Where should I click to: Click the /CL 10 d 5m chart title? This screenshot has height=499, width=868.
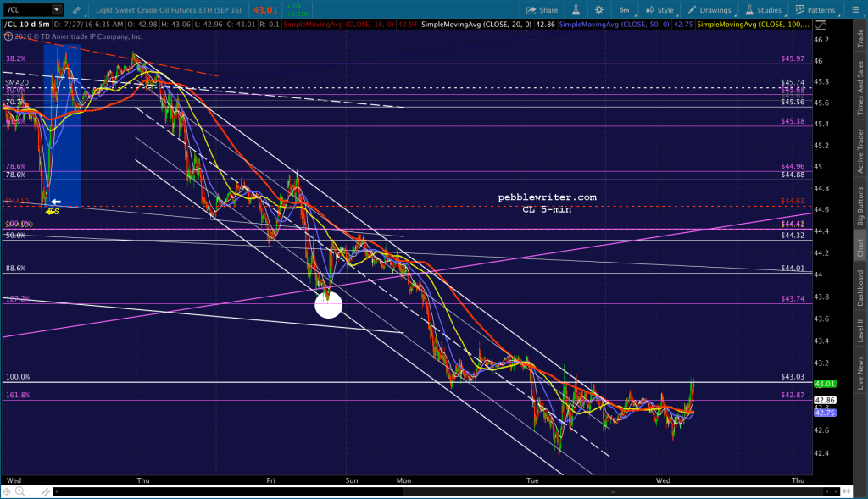coord(27,25)
